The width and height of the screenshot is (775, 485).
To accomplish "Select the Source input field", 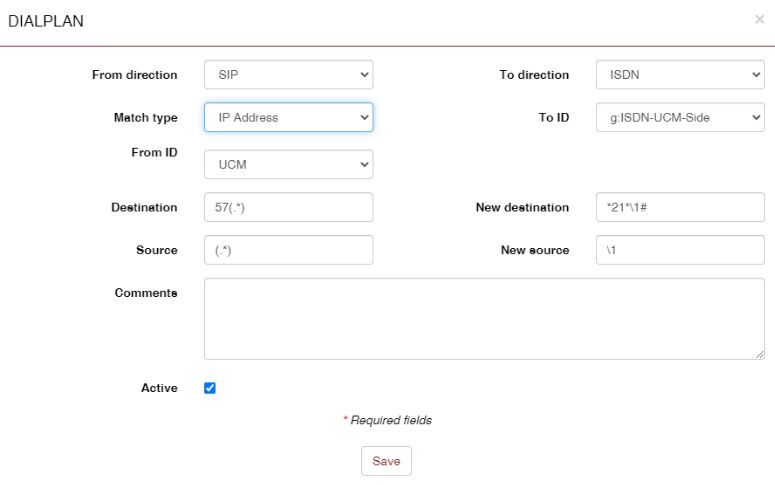I will pyautogui.click(x=288, y=250).
